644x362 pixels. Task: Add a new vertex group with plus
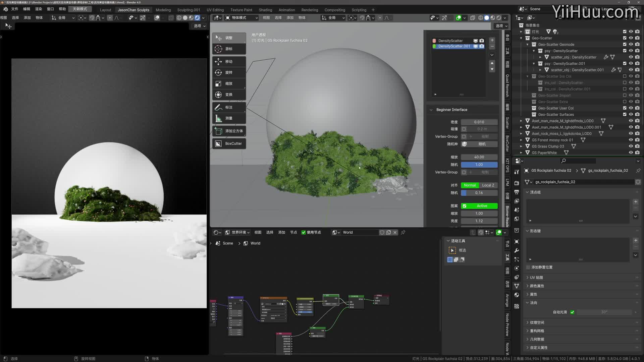(635, 202)
